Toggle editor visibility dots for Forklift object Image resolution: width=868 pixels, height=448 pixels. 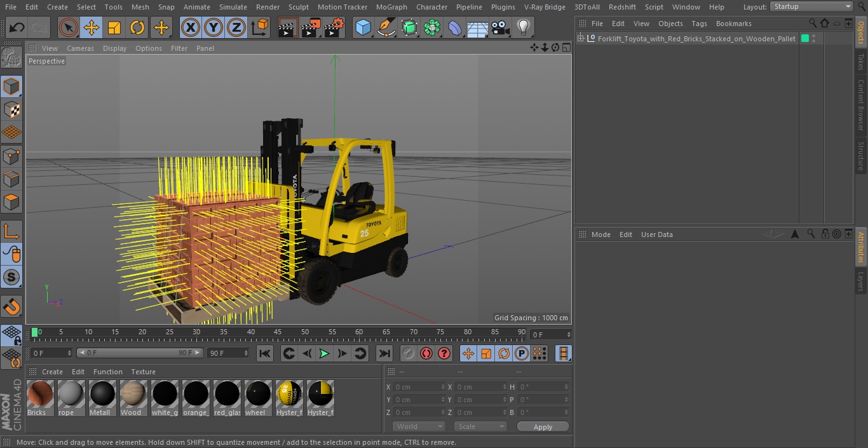click(814, 39)
